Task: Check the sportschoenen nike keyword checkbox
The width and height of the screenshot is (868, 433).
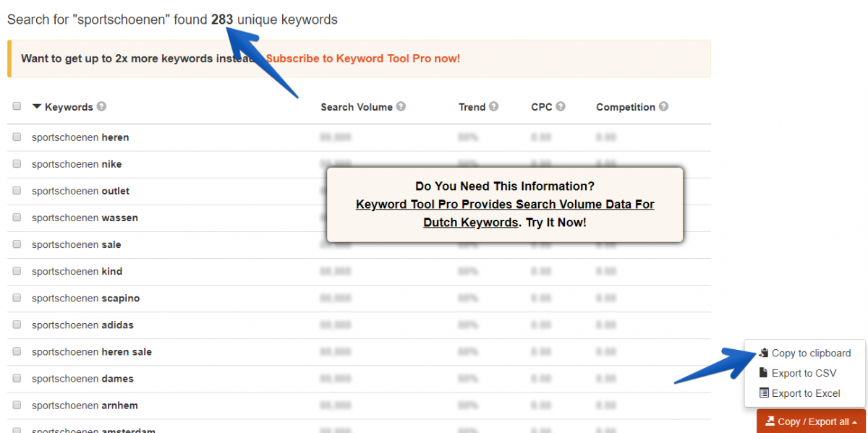Action: coord(16,163)
